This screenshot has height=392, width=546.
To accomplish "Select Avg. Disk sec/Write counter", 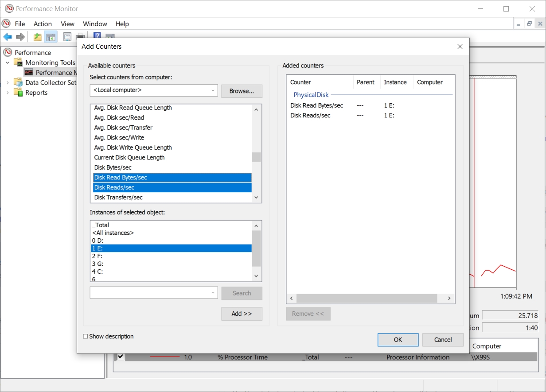I will pos(172,137).
